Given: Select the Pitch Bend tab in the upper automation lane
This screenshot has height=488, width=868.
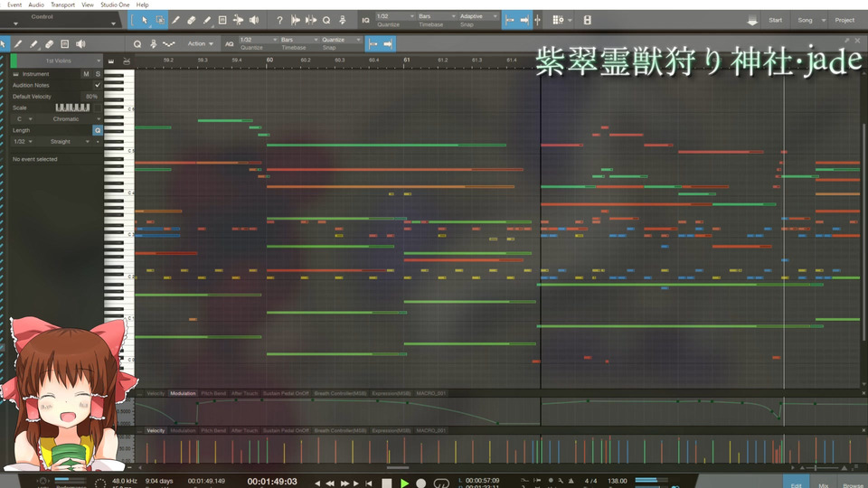Looking at the screenshot, I should tap(213, 393).
